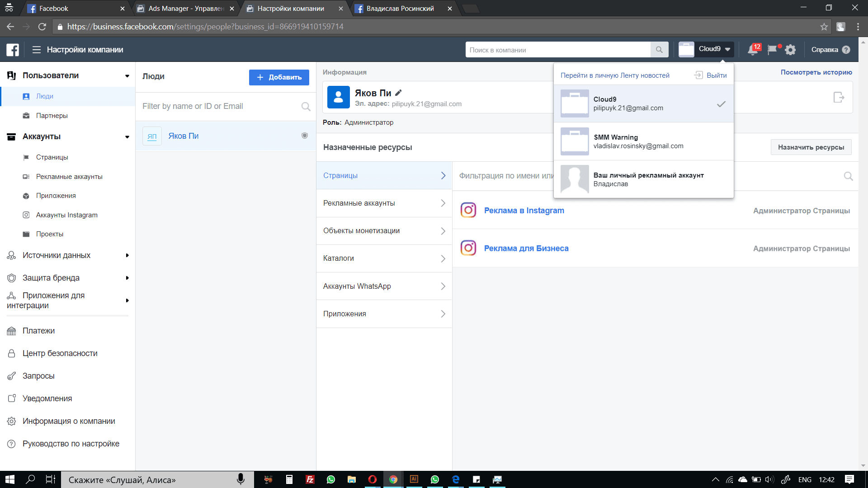Collapse the Пользователи section arrow
This screenshot has width=868, height=488.
click(x=127, y=76)
